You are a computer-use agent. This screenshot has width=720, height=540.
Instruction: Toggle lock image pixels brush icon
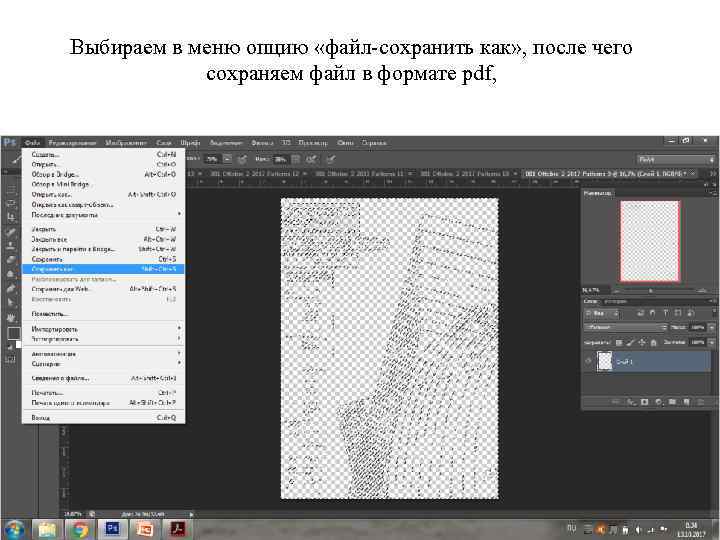(x=630, y=342)
